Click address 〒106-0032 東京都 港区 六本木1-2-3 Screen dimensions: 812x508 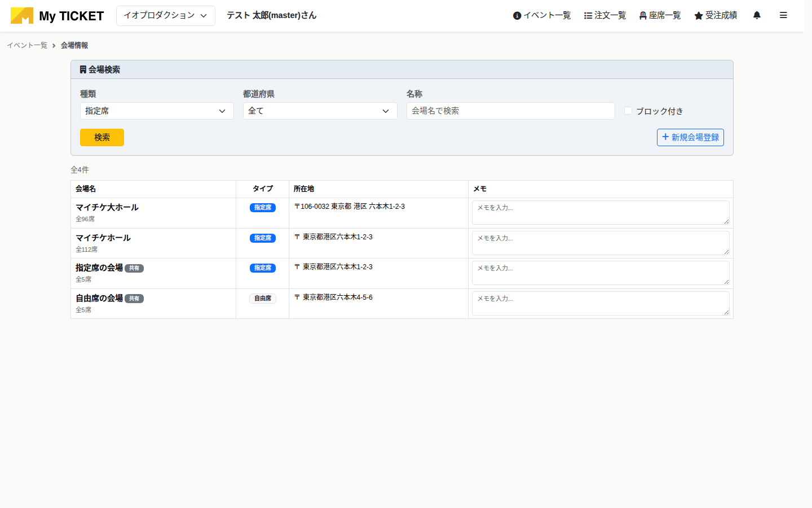click(x=350, y=207)
